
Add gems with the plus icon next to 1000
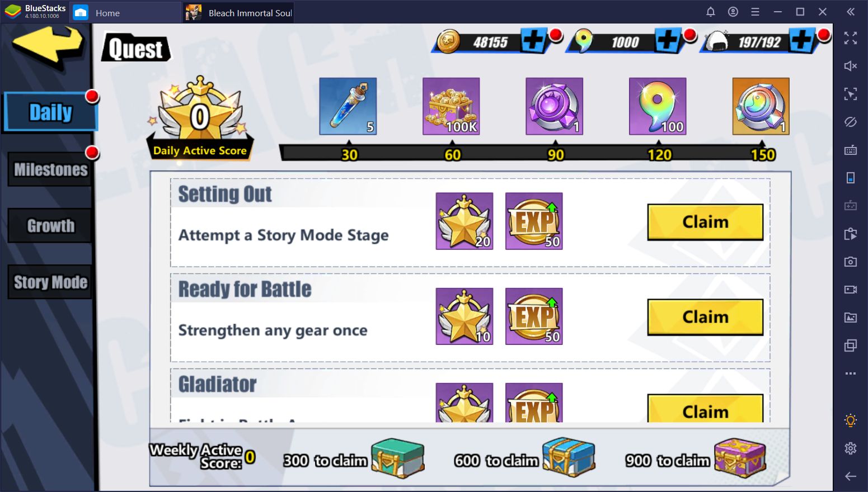(668, 40)
